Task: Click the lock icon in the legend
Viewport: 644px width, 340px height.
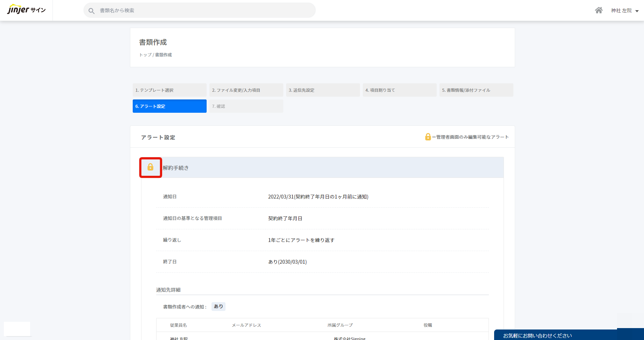Action: pos(428,137)
